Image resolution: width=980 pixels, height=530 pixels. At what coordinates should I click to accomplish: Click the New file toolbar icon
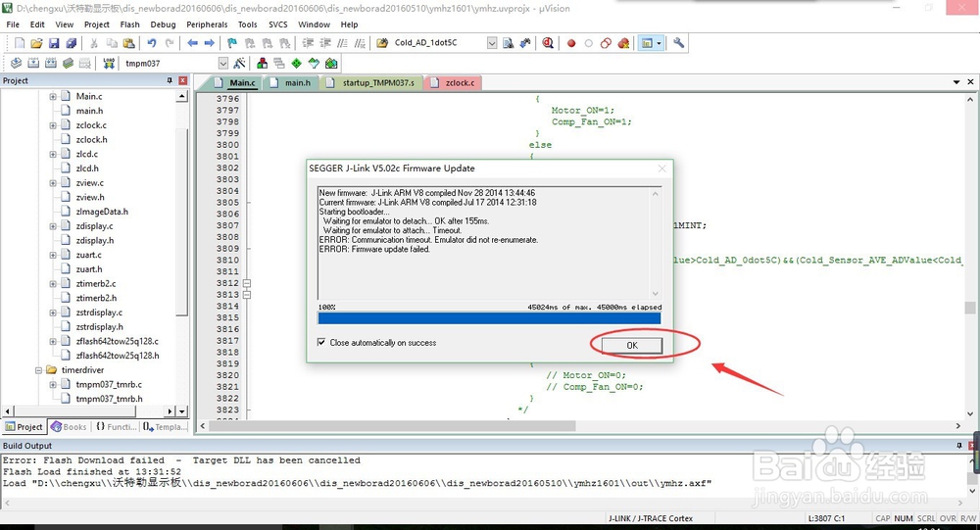point(20,43)
